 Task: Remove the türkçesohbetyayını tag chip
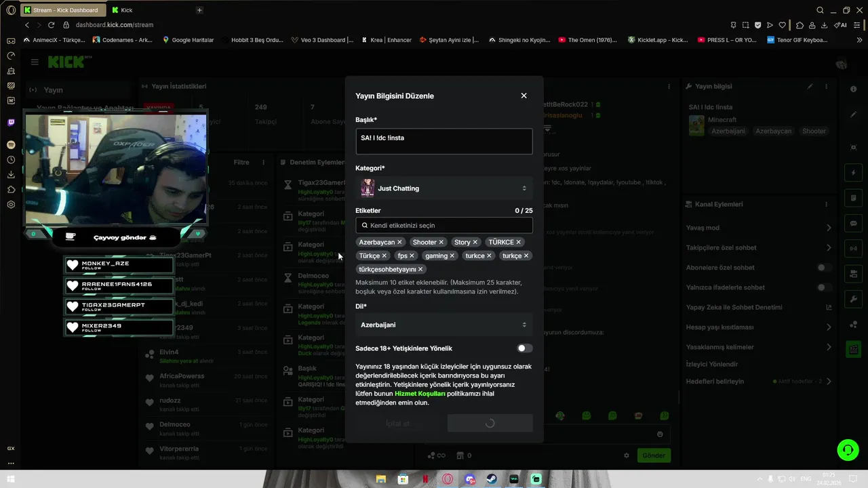[420, 269]
